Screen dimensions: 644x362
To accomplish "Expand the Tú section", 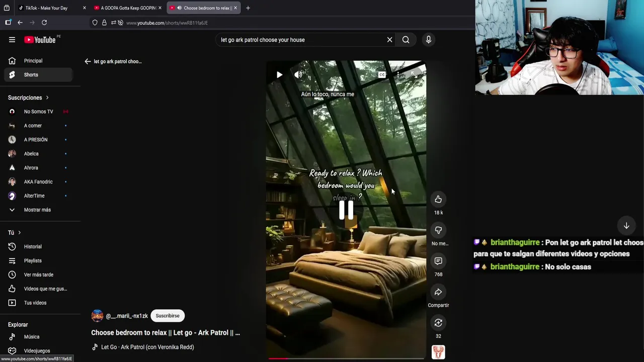I will 15,233.
